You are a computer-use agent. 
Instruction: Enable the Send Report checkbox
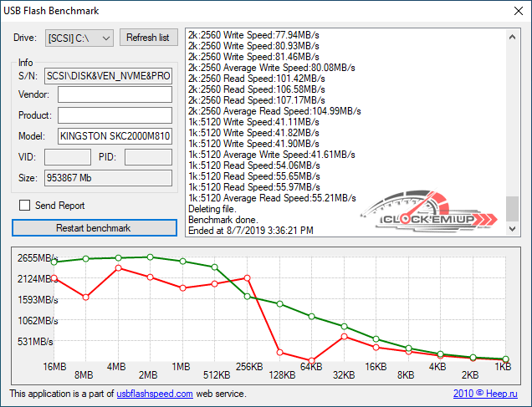(x=25, y=206)
